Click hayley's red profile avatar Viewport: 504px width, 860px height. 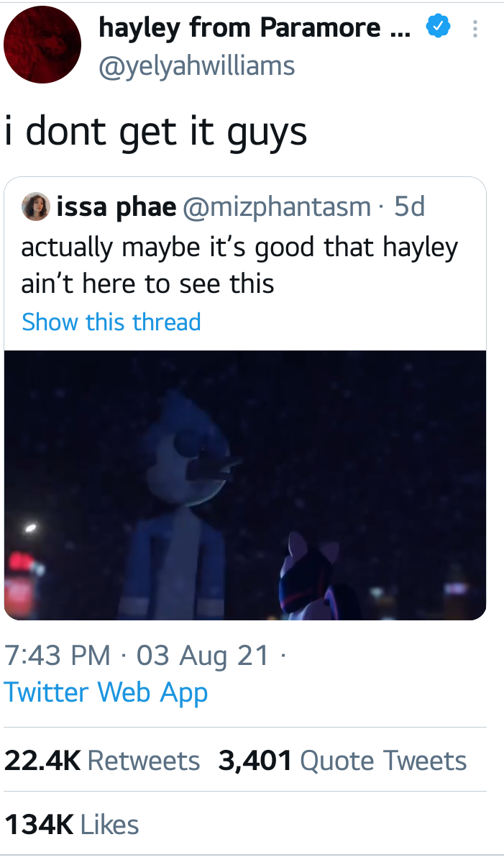click(x=42, y=45)
